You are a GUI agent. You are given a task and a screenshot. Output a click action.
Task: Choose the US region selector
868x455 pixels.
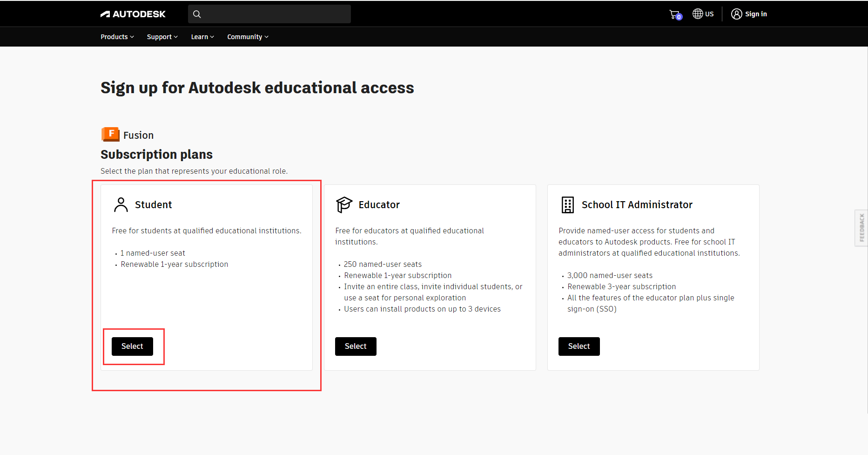(x=703, y=14)
